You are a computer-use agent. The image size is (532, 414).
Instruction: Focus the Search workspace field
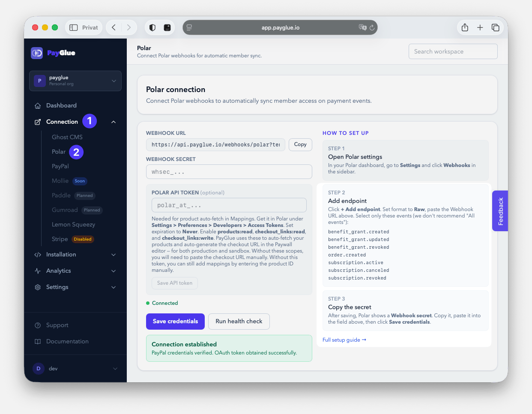[453, 51]
